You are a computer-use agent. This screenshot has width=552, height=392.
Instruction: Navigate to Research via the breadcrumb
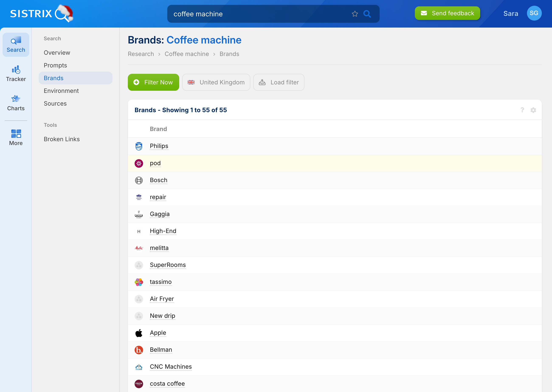pyautogui.click(x=141, y=54)
